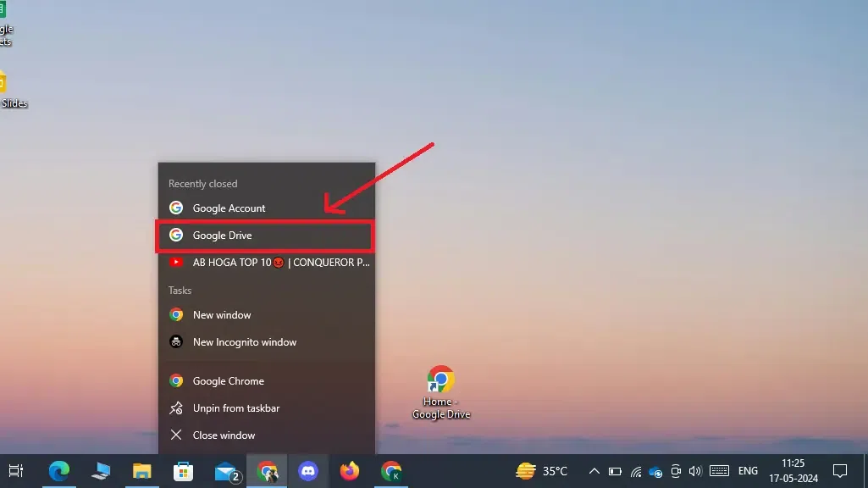The width and height of the screenshot is (868, 488).
Task: Switch input language ENG indicator
Action: tap(748, 471)
